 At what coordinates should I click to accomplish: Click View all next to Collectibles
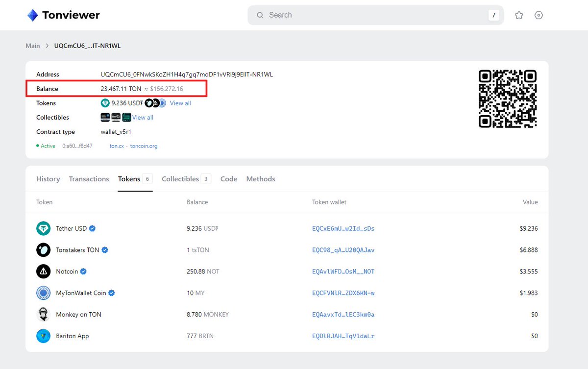(143, 118)
